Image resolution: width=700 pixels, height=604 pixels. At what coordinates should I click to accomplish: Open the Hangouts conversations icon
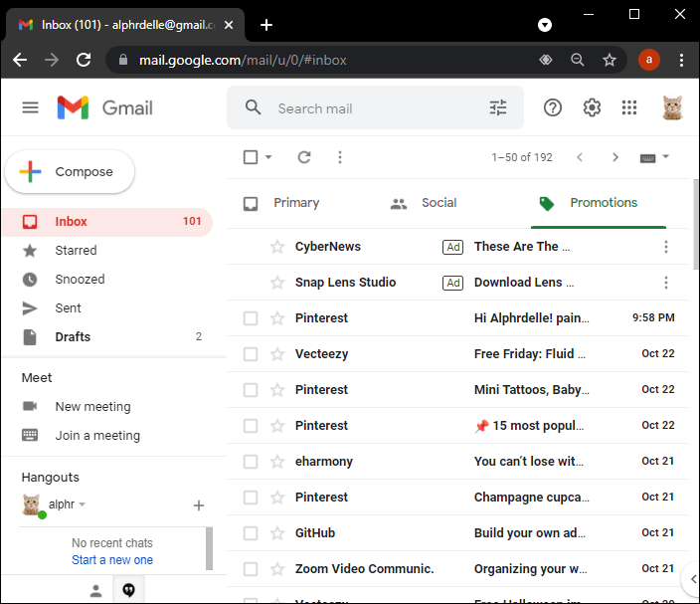click(x=128, y=590)
